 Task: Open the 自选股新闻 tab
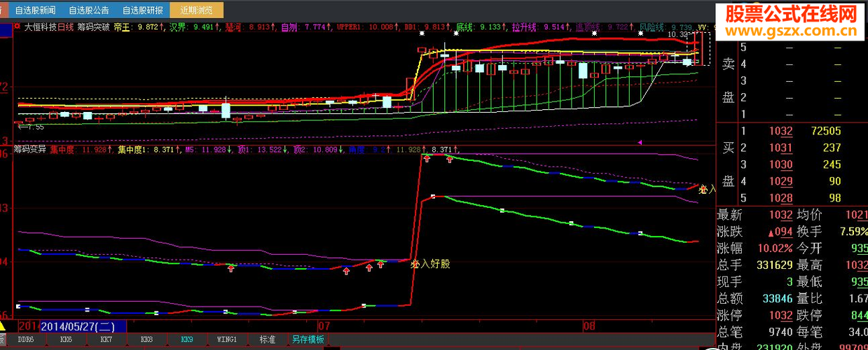(x=34, y=10)
